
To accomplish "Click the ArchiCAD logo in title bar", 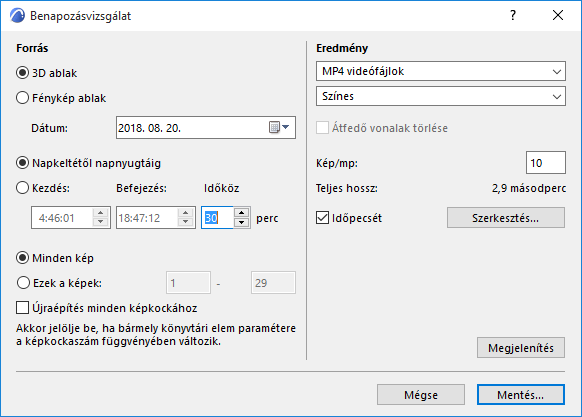I will point(17,16).
